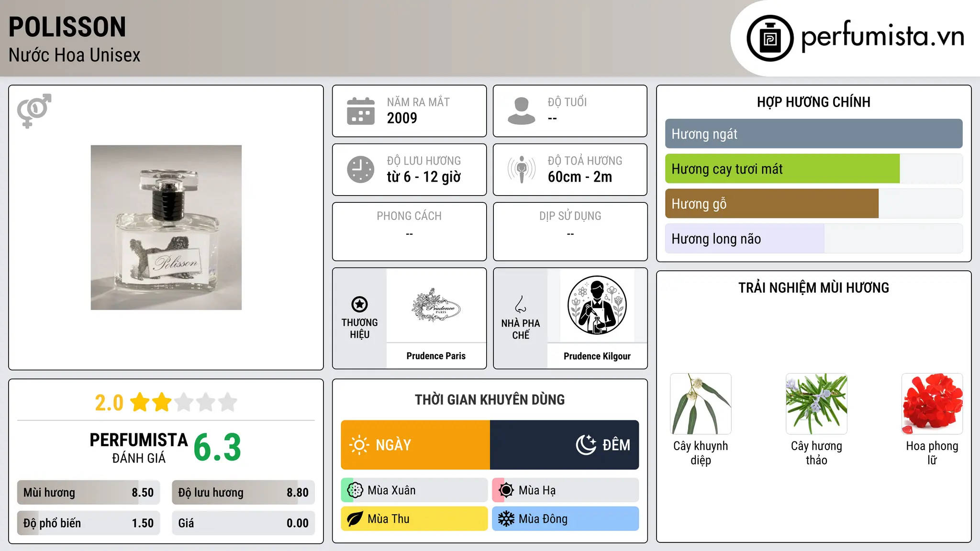Select the Ngày daytime block

tap(415, 445)
